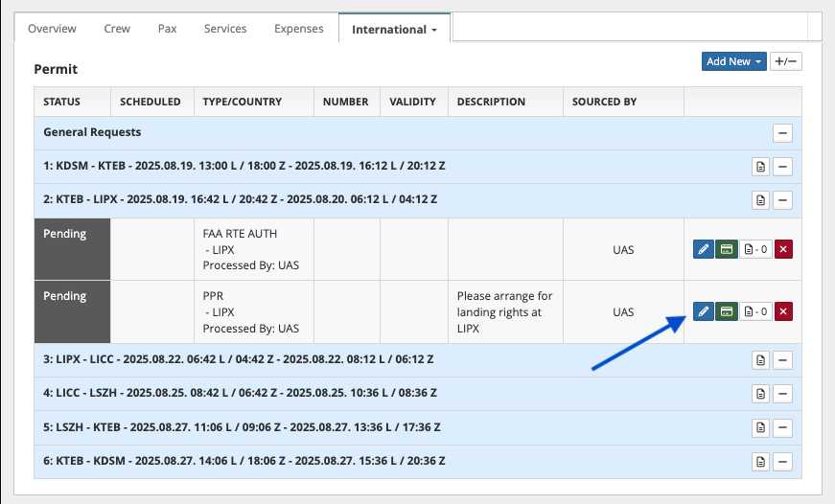Screen dimensions: 835x504
Task: Collapse leg 3 LIPX - LICC row
Action: 782,360
